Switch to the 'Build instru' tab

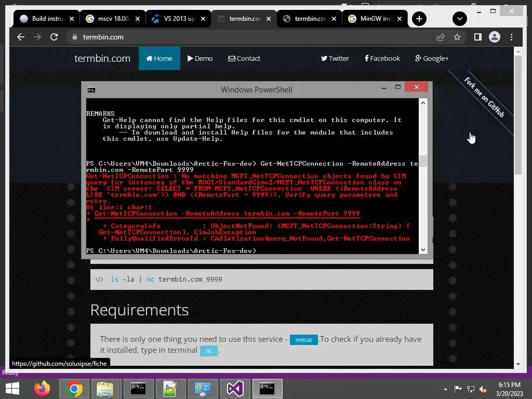[43, 19]
